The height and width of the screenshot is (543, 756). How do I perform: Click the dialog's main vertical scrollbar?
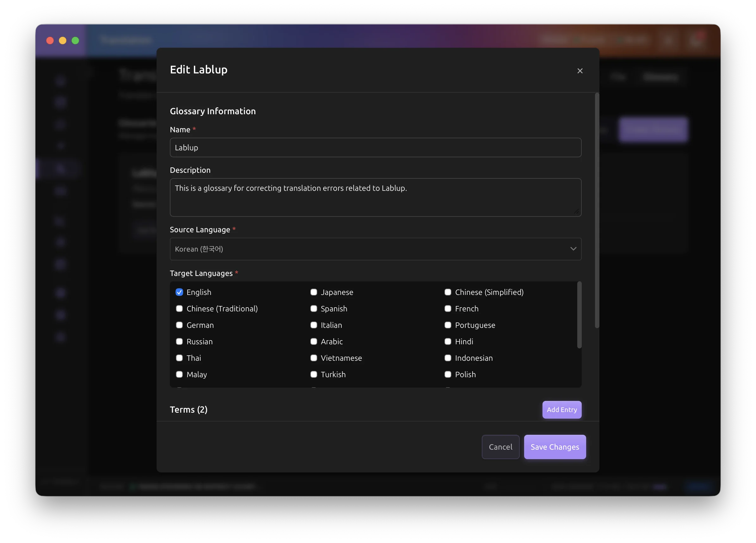[597, 210]
